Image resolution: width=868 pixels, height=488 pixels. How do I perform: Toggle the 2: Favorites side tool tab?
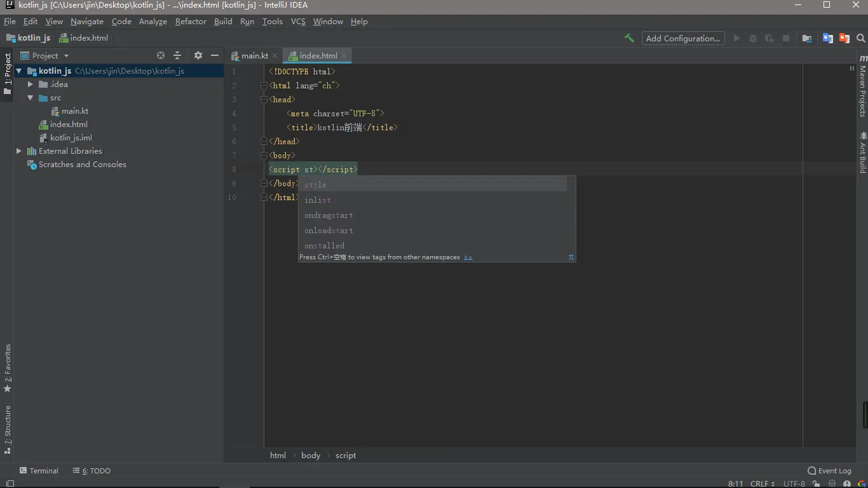point(8,369)
